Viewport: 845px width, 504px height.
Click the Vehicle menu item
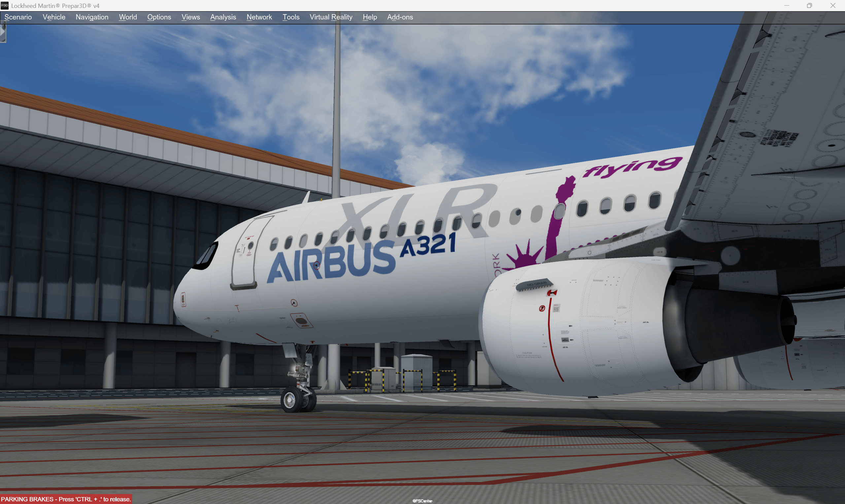pos(54,17)
